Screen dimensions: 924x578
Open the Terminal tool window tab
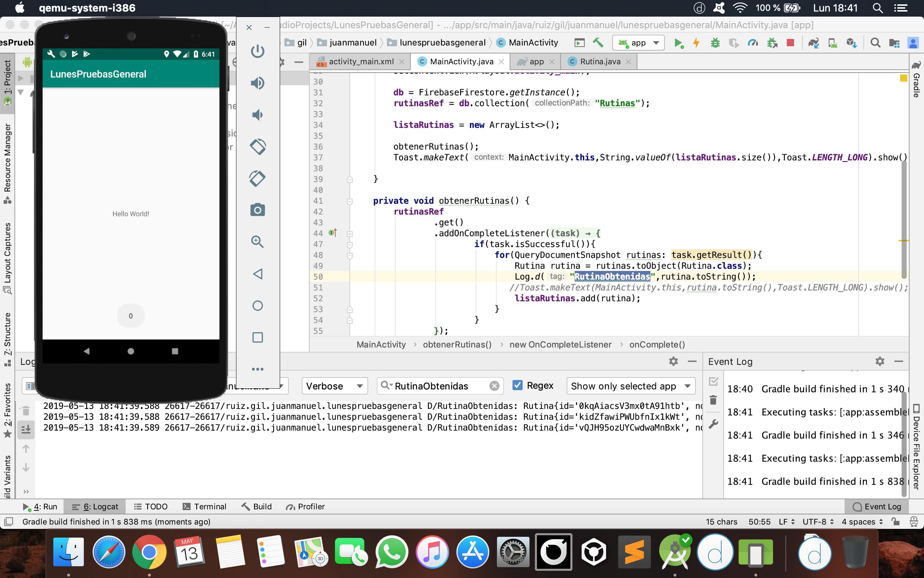coord(205,506)
